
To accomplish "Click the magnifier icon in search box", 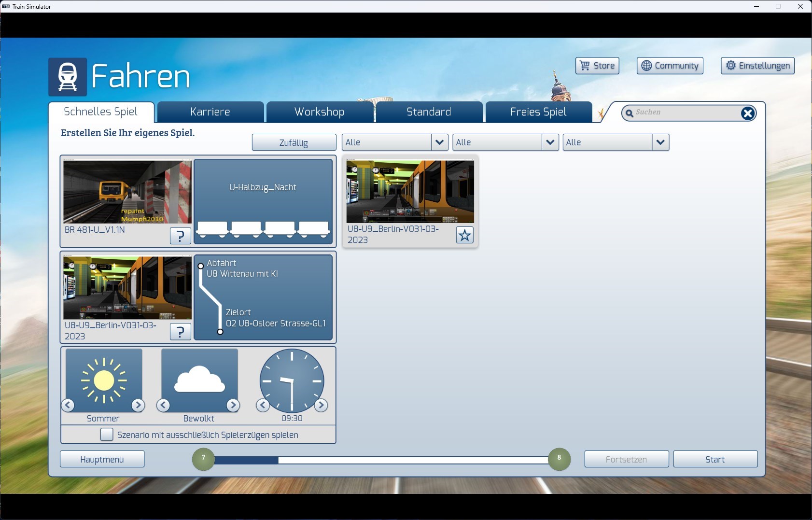I will pos(629,113).
